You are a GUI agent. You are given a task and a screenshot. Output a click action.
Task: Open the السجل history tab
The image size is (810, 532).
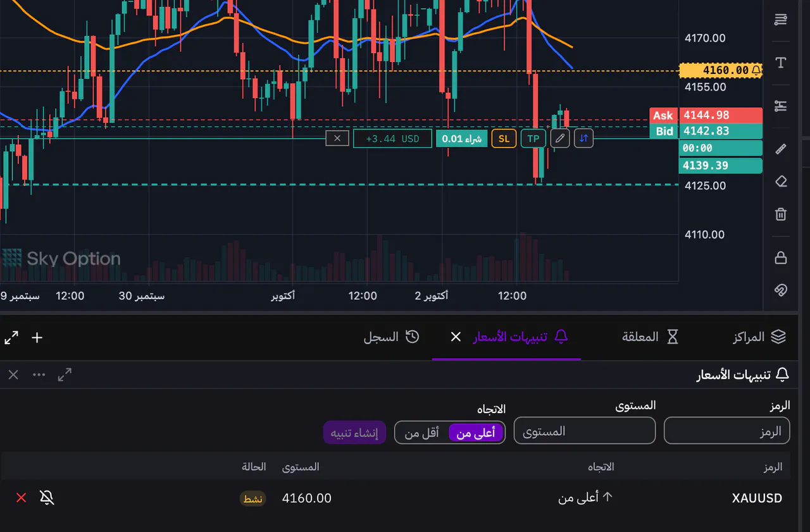[x=391, y=337]
